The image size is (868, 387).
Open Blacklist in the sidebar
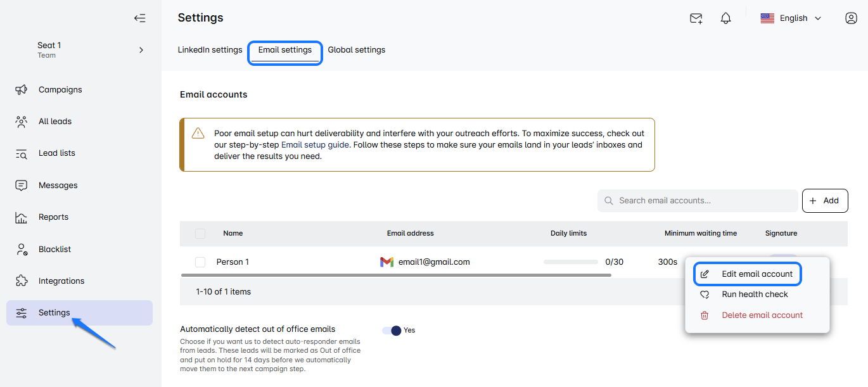click(54, 249)
